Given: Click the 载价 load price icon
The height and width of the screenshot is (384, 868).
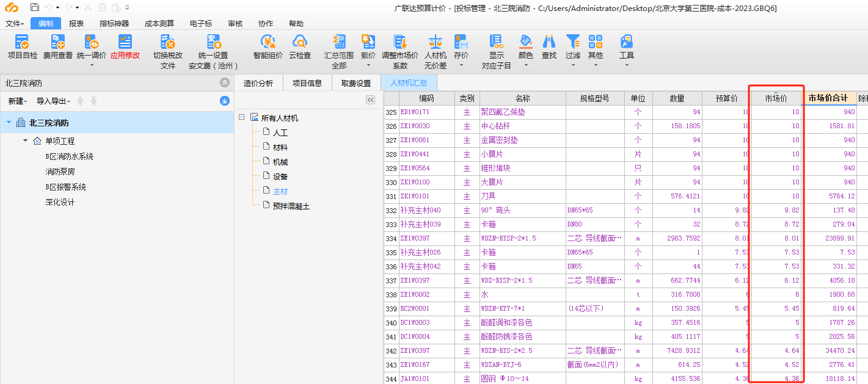Looking at the screenshot, I should pos(368,42).
